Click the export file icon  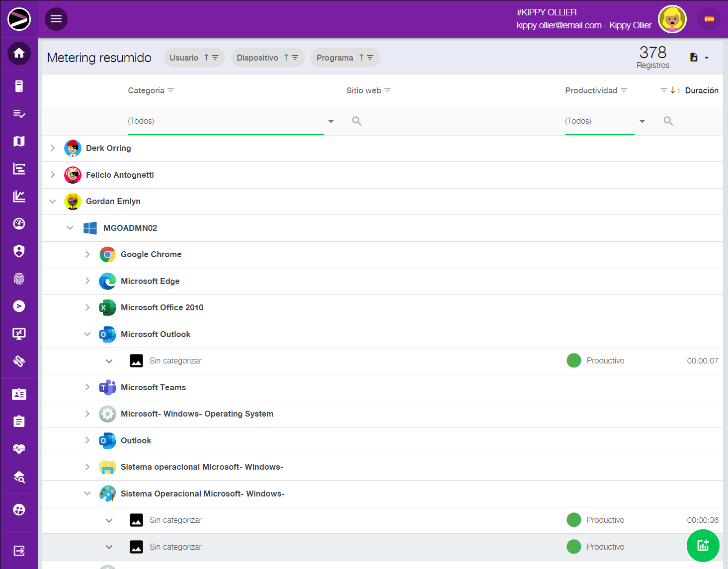(x=694, y=58)
